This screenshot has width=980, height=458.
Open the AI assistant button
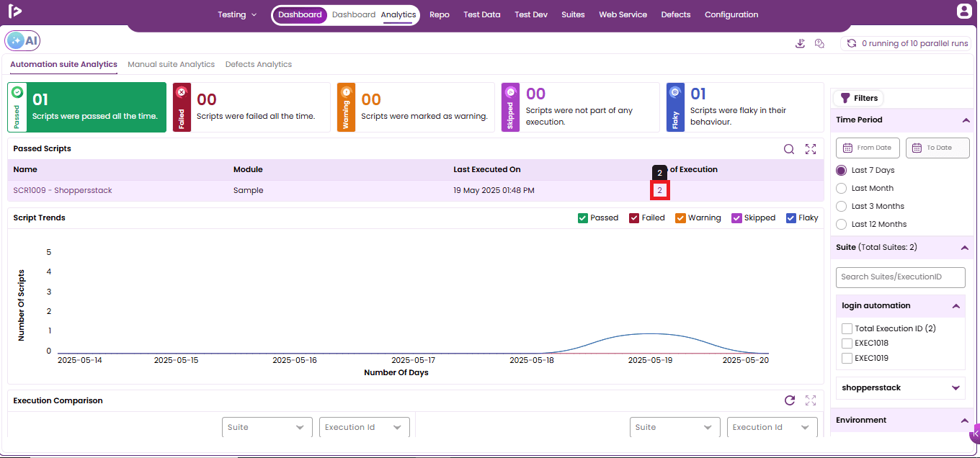pos(22,41)
